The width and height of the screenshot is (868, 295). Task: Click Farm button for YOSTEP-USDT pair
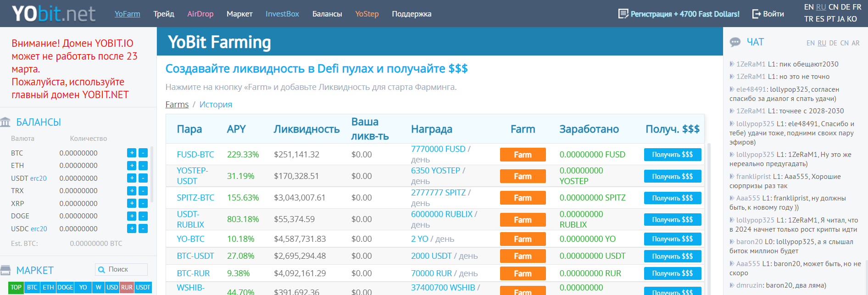click(x=523, y=176)
